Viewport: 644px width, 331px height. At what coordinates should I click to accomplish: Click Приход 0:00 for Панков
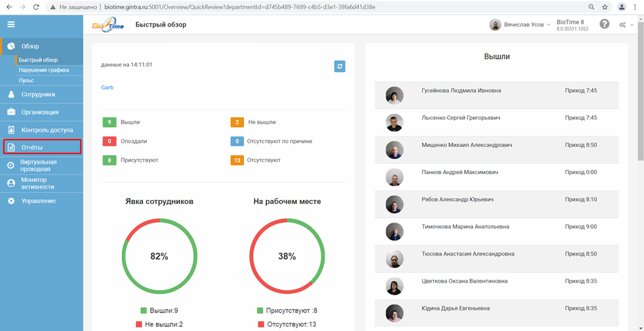pos(581,172)
